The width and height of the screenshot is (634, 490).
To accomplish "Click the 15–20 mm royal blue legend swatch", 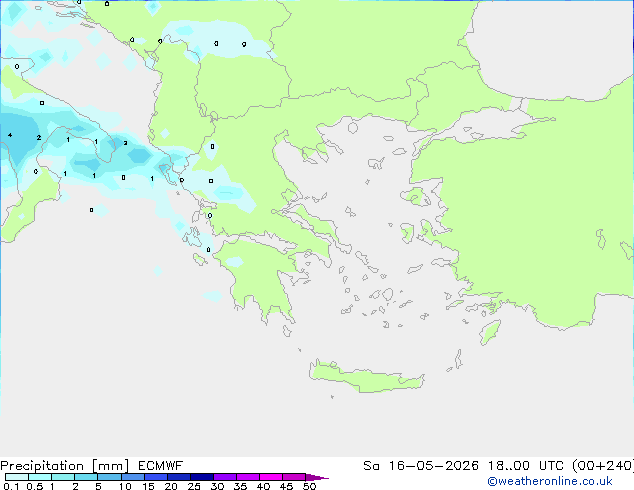I will coord(156,477).
